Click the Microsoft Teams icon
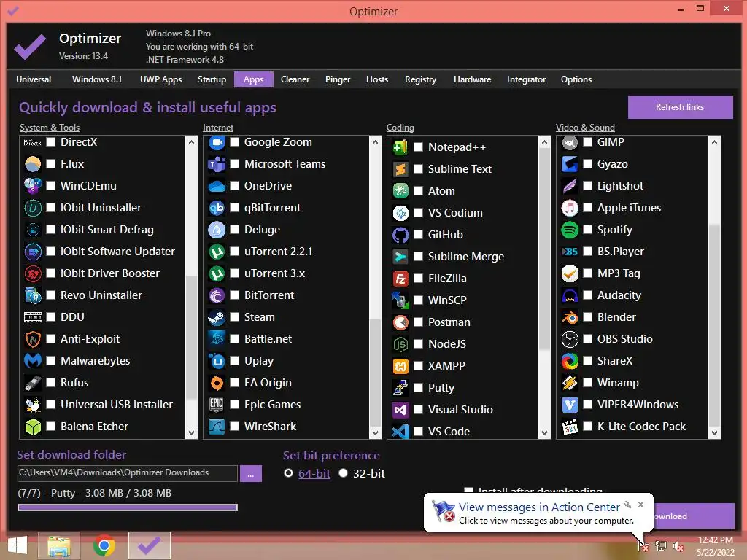 tap(217, 164)
